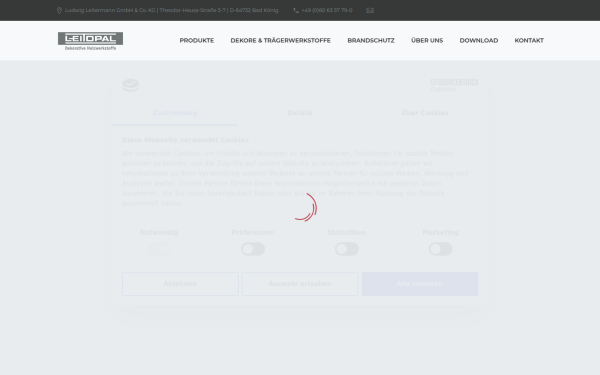Switch to the Über Cookies tab
This screenshot has width=600, height=375.
click(x=424, y=113)
